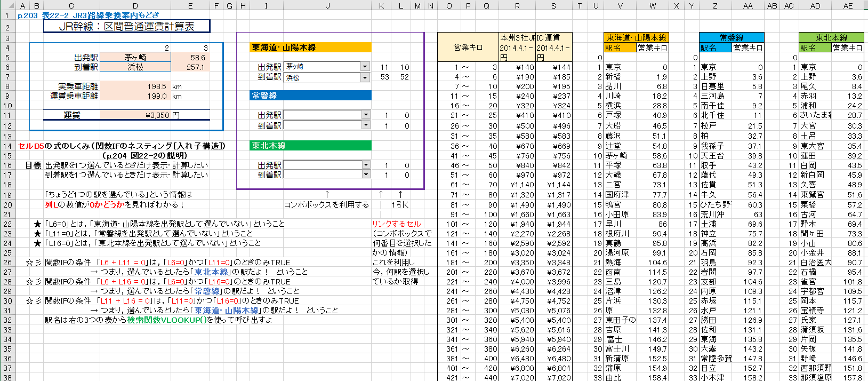Select the text 検索関数VLOOKUP()を使って呼び出すよ in row 32
868x381 pixels.
tap(199, 320)
